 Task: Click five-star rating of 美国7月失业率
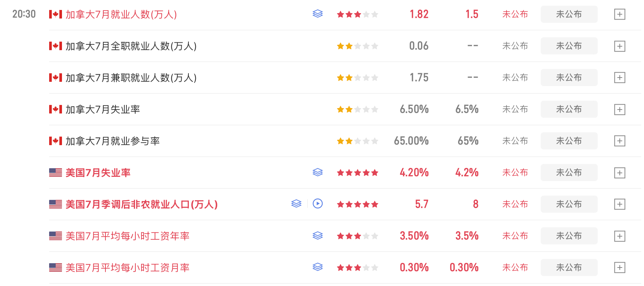click(x=357, y=173)
